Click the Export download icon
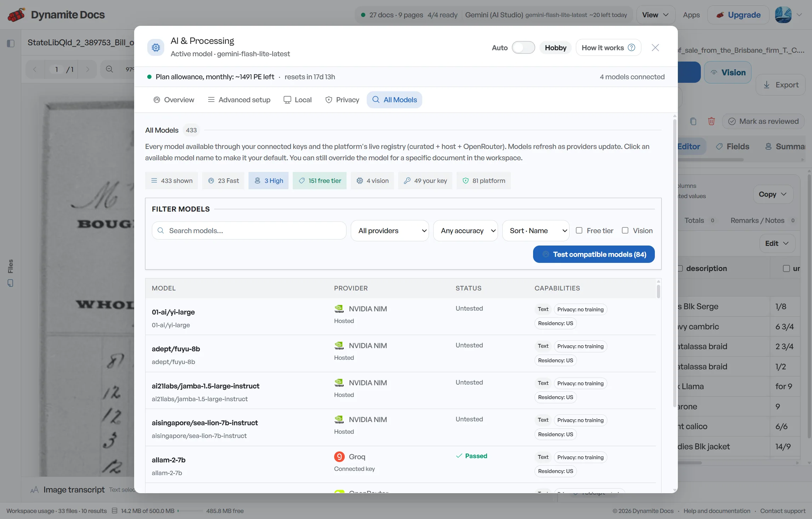This screenshot has width=812, height=519. click(x=767, y=85)
